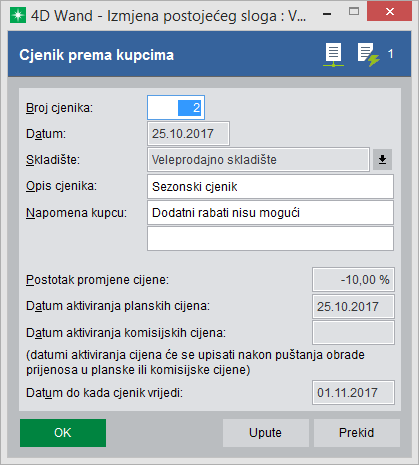
Task: Close the dialog with red X
Action: pyautogui.click(x=389, y=12)
